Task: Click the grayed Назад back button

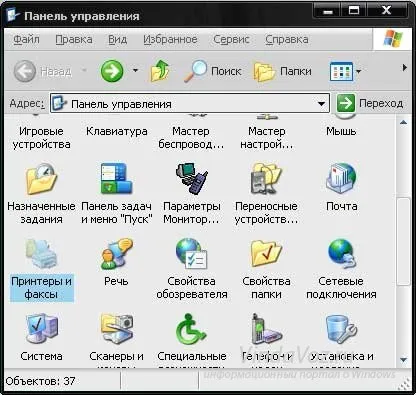Action: [x=43, y=71]
